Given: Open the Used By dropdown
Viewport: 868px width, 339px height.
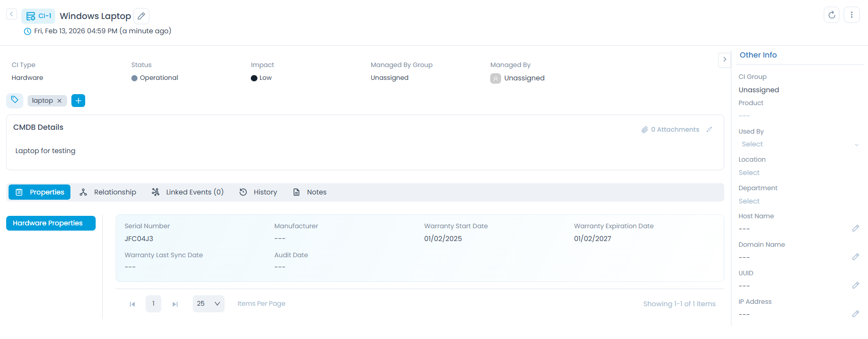Looking at the screenshot, I should [x=799, y=145].
